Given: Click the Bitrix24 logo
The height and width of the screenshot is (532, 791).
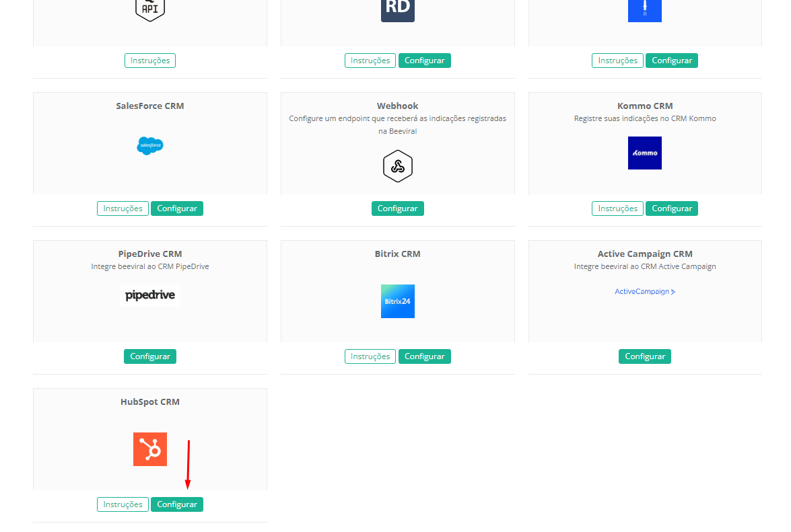Looking at the screenshot, I should point(397,301).
